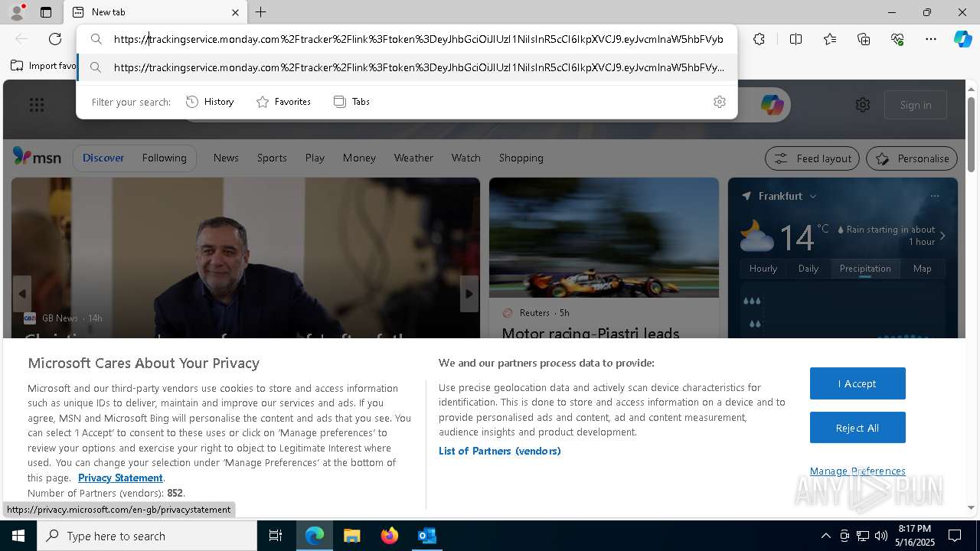Open volume control in tray
The width and height of the screenshot is (980, 551).
(x=881, y=536)
